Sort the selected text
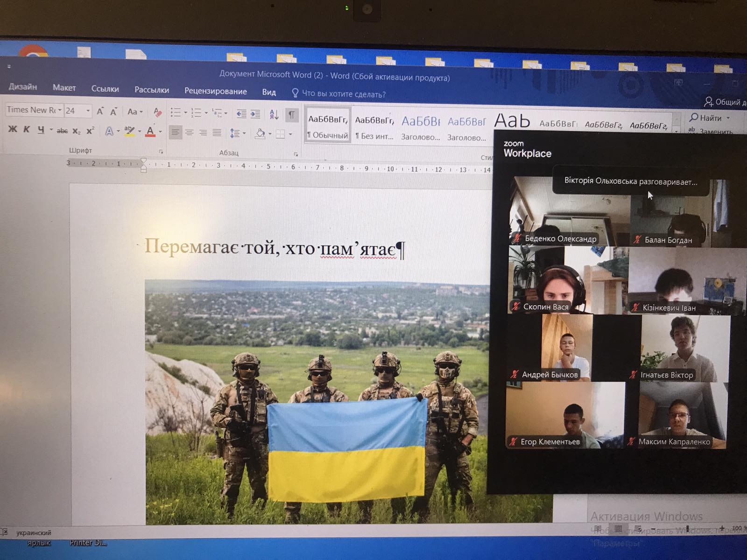The image size is (747, 560). (x=274, y=114)
